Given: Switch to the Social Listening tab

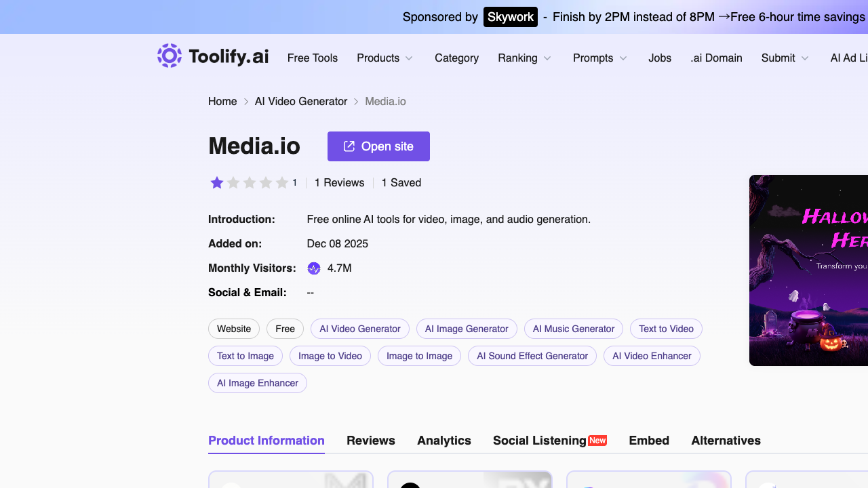Looking at the screenshot, I should click(550, 441).
